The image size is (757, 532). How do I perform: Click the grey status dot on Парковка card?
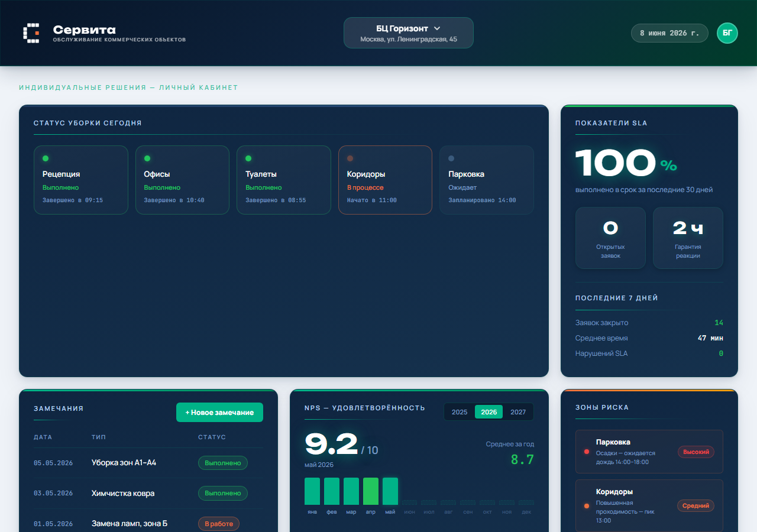click(451, 158)
